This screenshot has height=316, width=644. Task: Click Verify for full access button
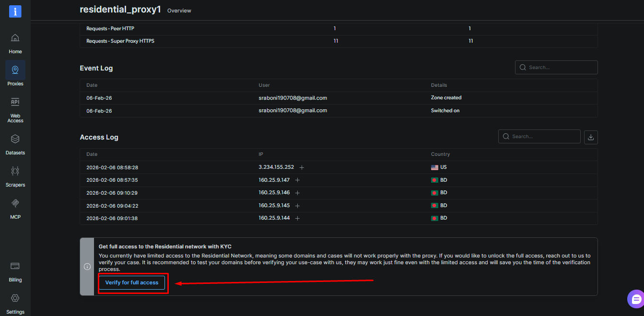click(x=132, y=282)
